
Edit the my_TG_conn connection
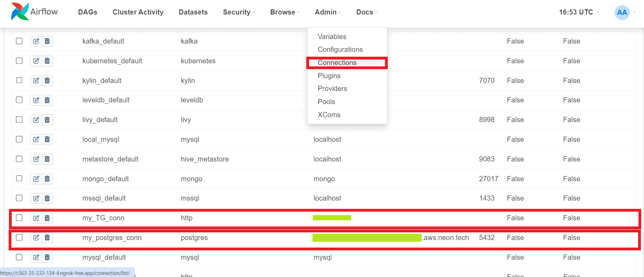[x=36, y=218]
